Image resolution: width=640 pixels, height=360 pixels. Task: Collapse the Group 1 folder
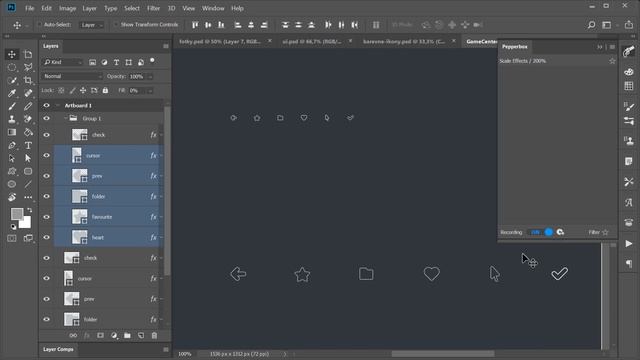coord(65,118)
